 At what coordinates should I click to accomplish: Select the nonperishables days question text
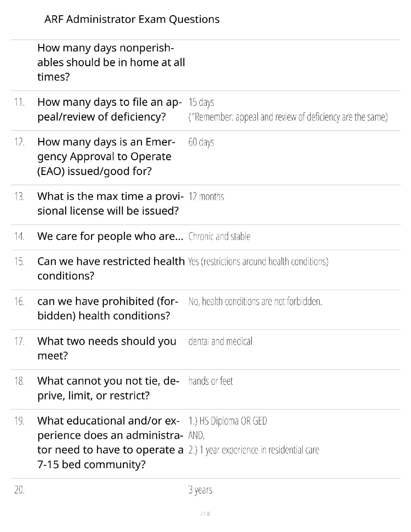111,62
